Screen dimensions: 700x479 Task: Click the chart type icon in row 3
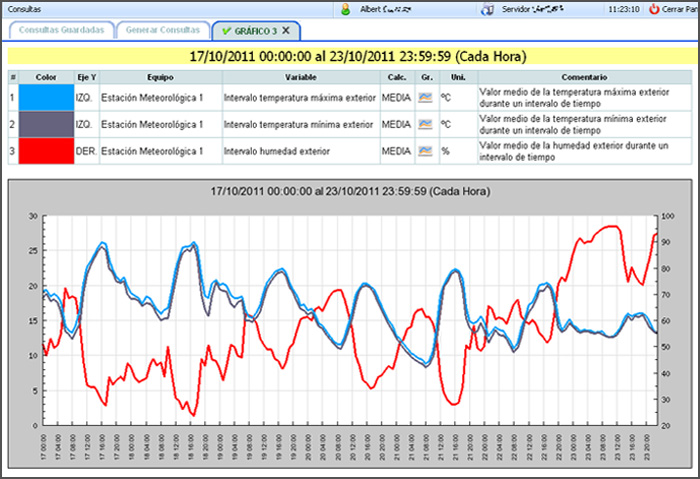pos(425,151)
